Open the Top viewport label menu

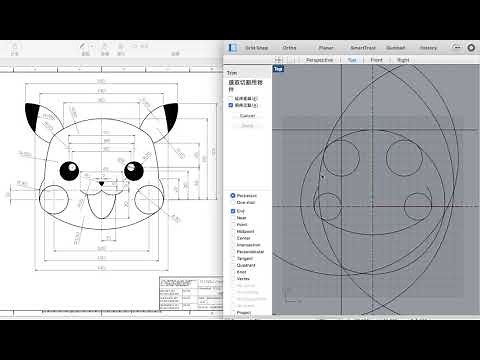click(x=278, y=69)
